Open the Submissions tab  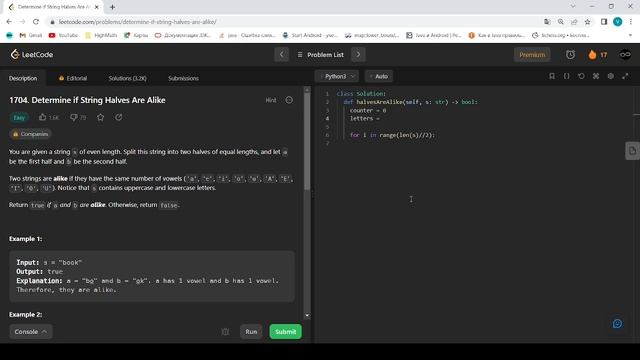183,78
